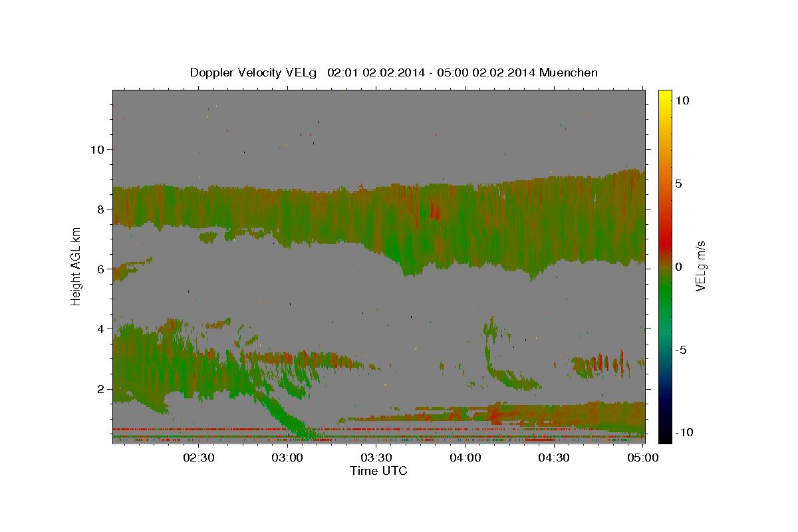Click the 03:30 time tick label
Viewport: 798px width, 532px height.
pos(376,458)
